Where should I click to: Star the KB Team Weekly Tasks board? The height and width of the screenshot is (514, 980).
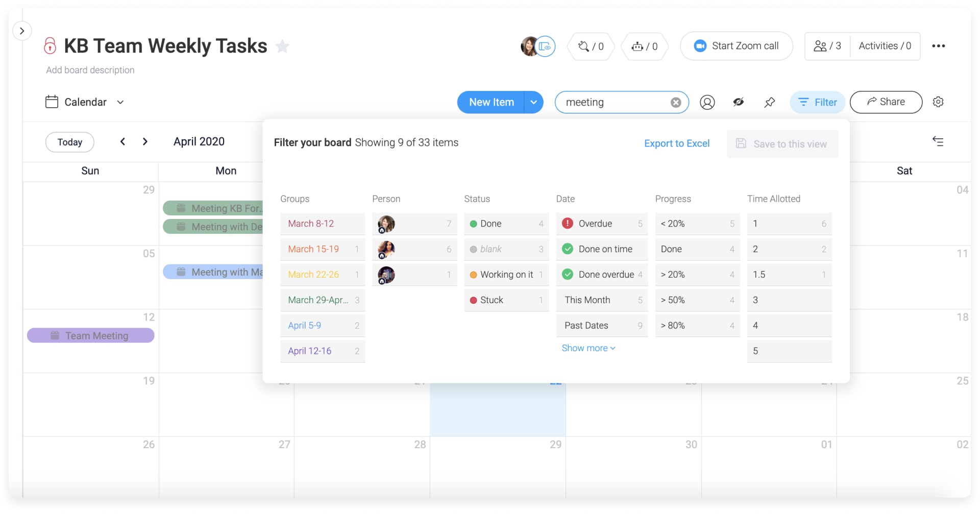(x=282, y=46)
